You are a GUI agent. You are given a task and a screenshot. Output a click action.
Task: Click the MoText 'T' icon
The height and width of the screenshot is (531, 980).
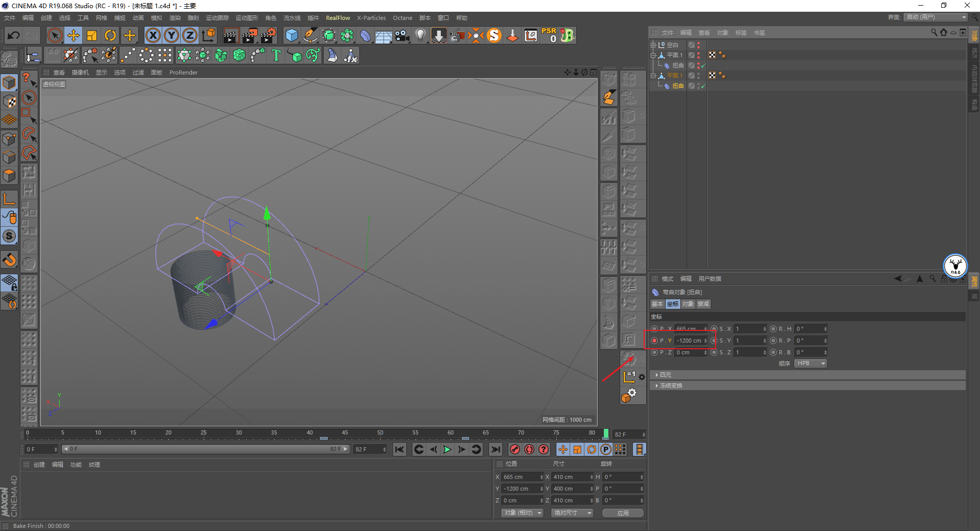[276, 55]
